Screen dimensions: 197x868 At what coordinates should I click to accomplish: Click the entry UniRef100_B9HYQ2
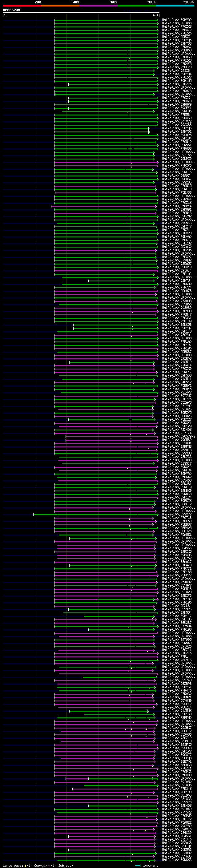click(x=177, y=132)
